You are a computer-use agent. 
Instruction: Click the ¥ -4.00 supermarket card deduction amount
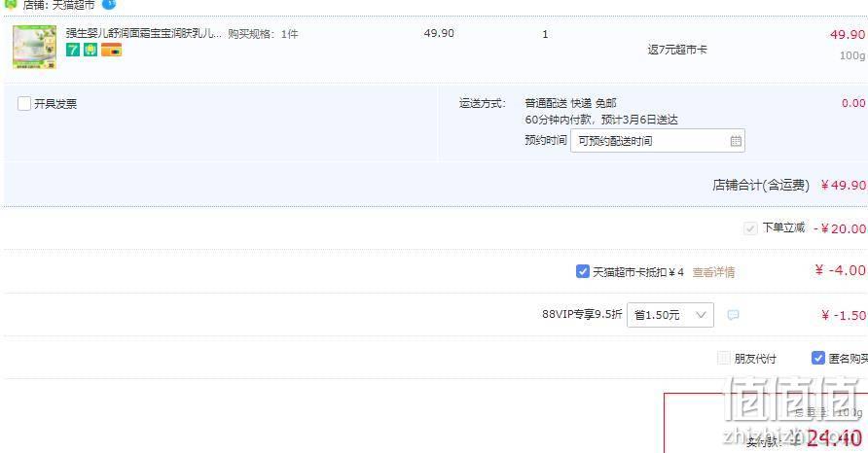pos(841,270)
